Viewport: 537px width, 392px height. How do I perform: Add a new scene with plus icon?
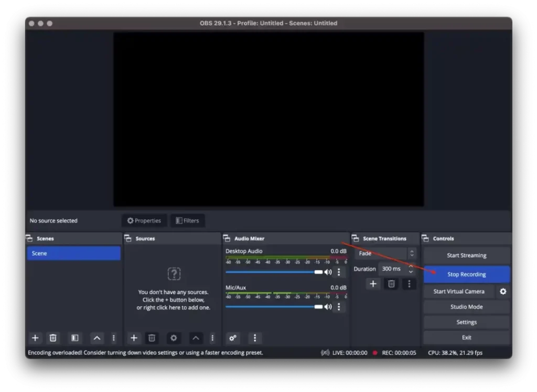[x=35, y=338]
